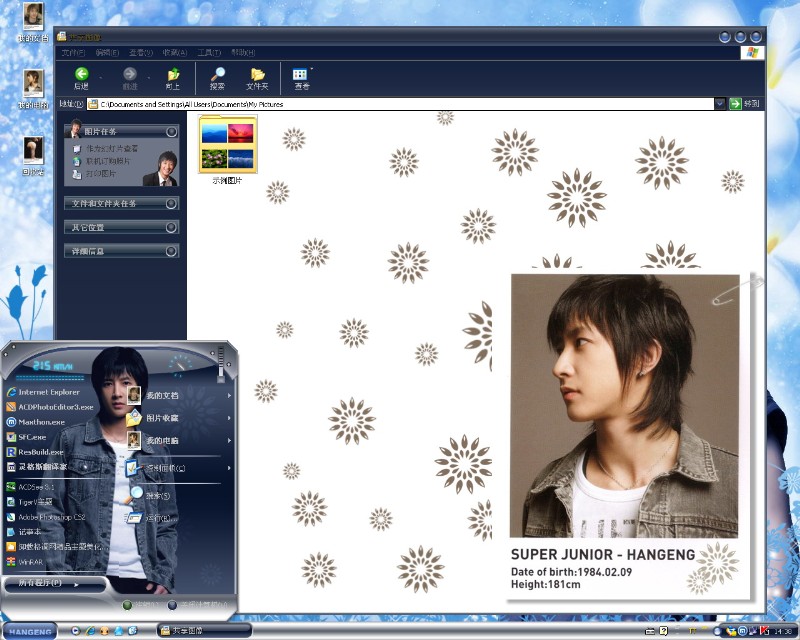Switch to the 共享图像 taskbar window button
Image resolution: width=800 pixels, height=640 pixels.
click(x=204, y=631)
